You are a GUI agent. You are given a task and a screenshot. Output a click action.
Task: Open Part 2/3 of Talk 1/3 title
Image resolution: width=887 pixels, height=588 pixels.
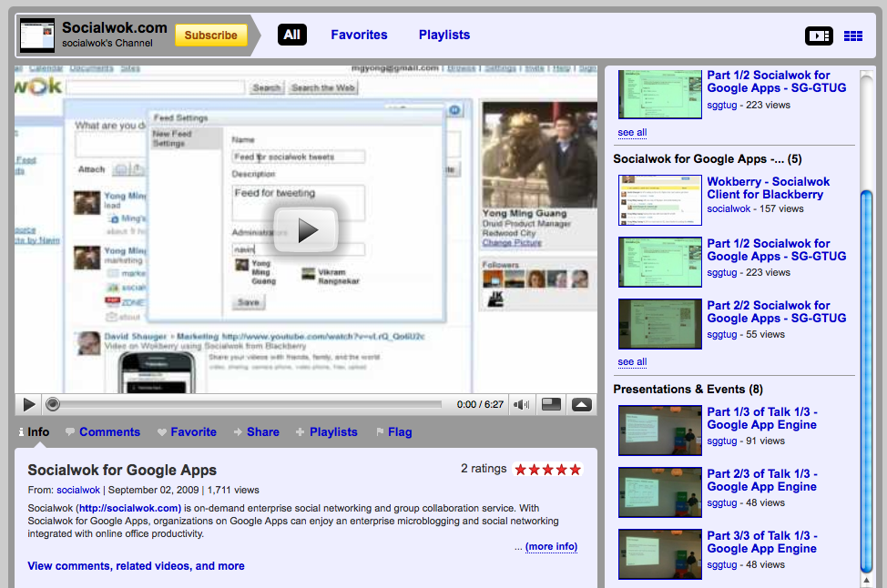pyautogui.click(x=762, y=480)
